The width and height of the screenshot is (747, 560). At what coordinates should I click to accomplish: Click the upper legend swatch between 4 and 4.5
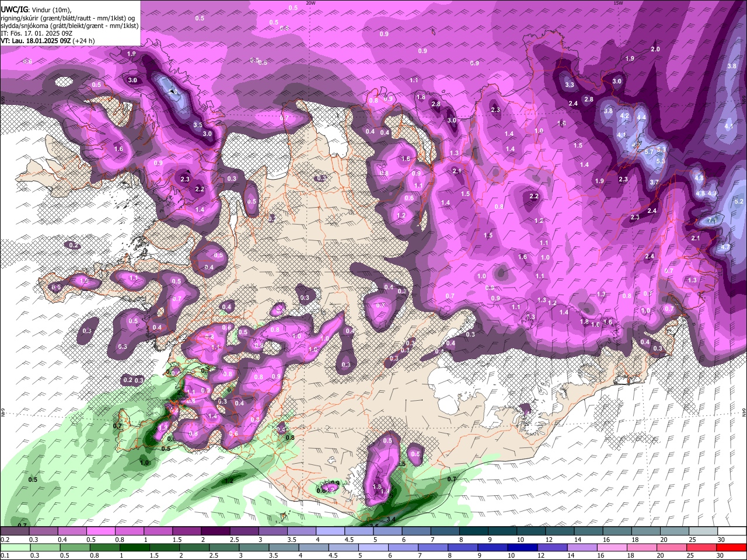(x=330, y=531)
